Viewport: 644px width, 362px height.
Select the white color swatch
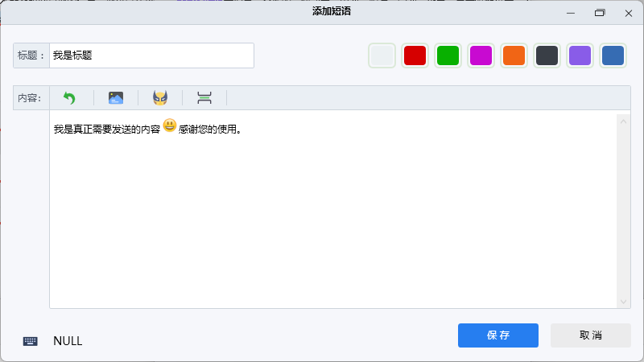(x=382, y=56)
